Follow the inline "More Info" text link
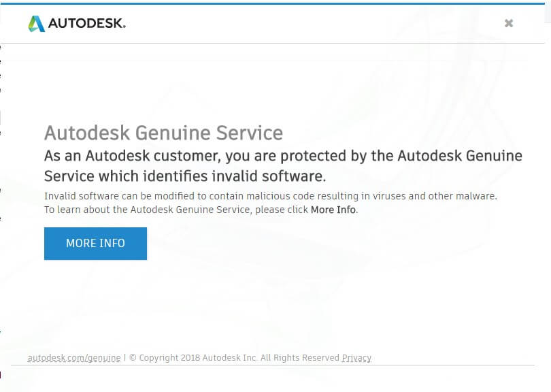Image resolution: width=551 pixels, height=392 pixels. [333, 210]
